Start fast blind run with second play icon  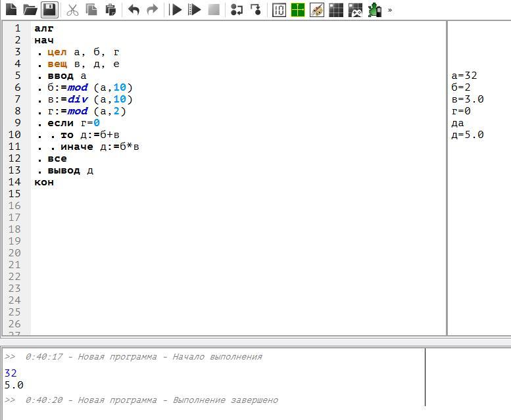pos(195,10)
